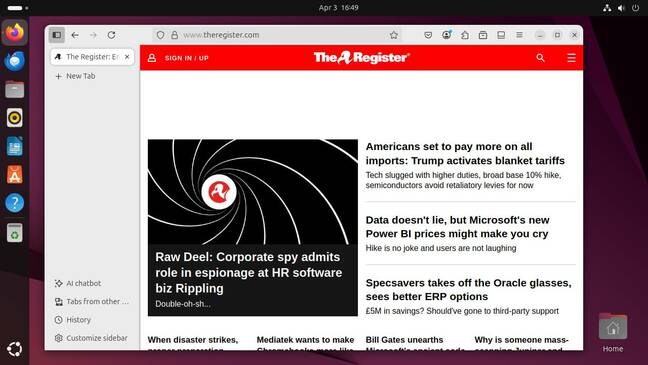Open the Firefox account icon
The height and width of the screenshot is (365, 648).
tap(446, 35)
